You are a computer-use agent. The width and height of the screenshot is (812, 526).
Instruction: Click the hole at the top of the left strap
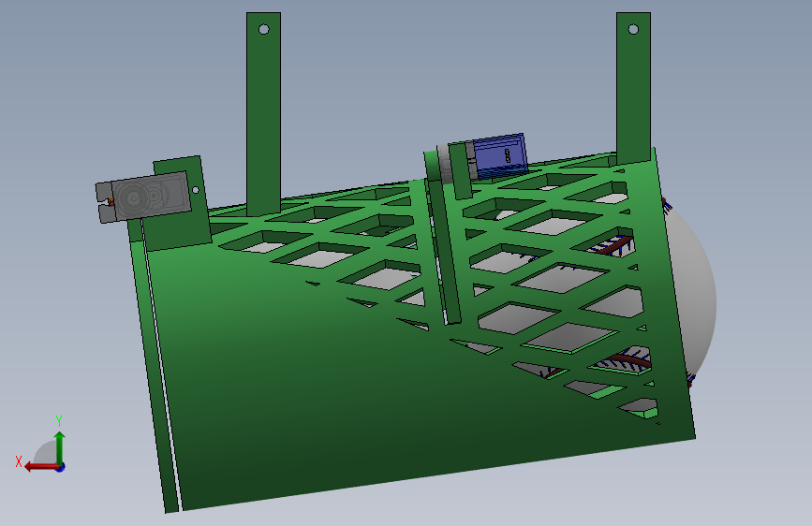(263, 30)
